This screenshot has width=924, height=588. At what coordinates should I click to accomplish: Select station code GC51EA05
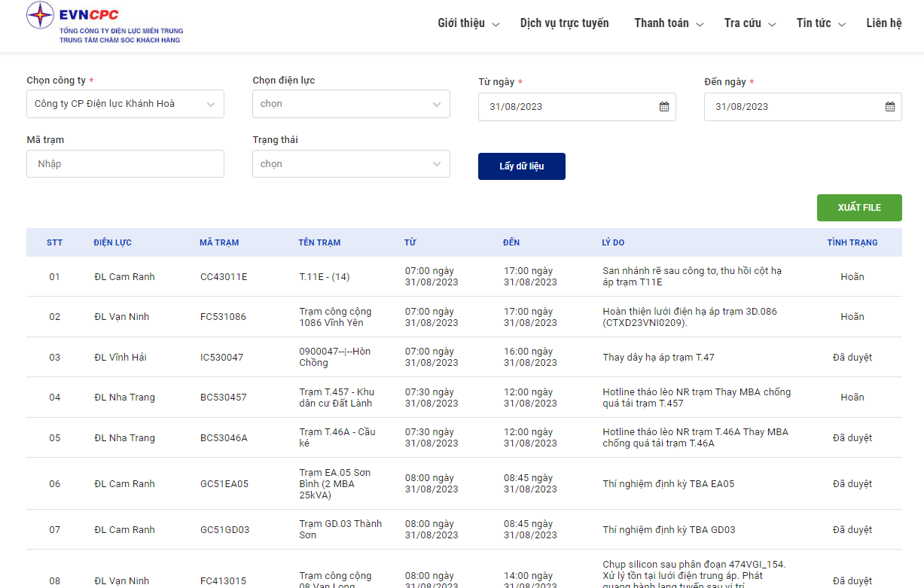point(224,484)
